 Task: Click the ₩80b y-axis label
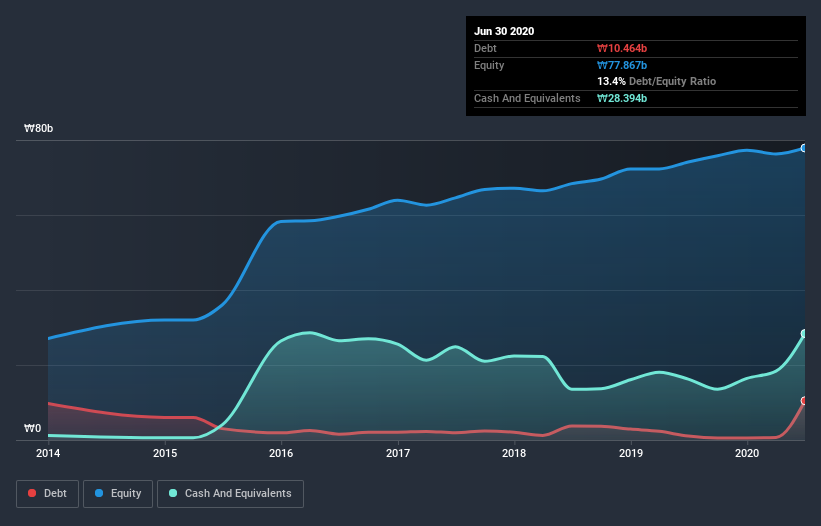(x=39, y=129)
